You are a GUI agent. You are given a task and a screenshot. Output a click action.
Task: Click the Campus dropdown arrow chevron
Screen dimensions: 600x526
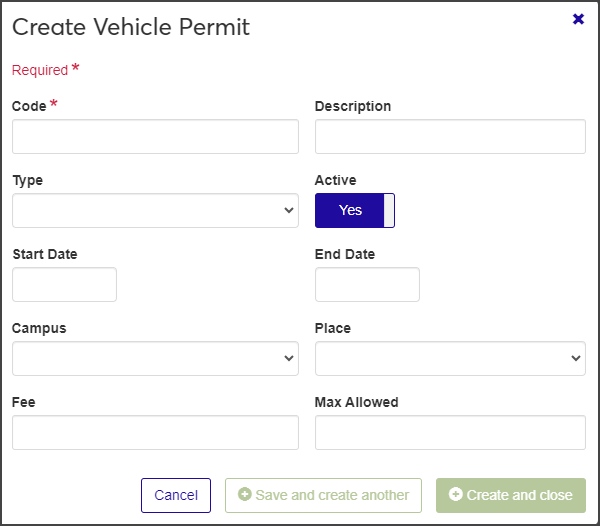point(289,358)
